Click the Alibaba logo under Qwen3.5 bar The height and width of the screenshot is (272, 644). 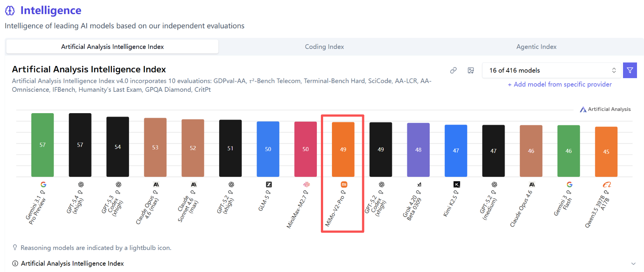tap(607, 184)
